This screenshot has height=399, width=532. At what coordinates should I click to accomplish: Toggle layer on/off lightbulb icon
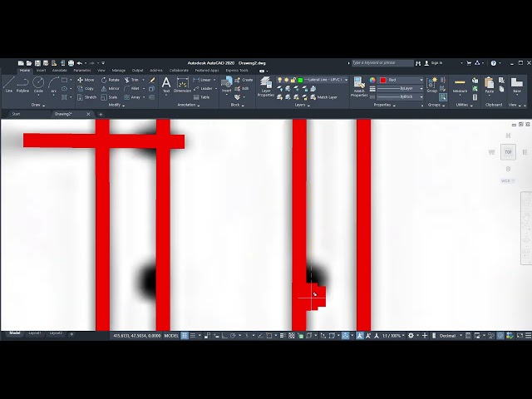[279, 80]
